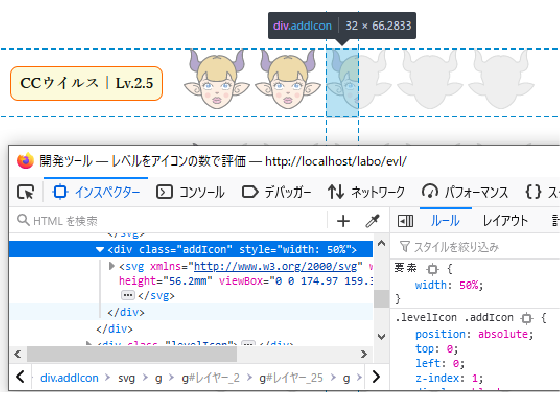Activate the element picker tool

click(26, 192)
